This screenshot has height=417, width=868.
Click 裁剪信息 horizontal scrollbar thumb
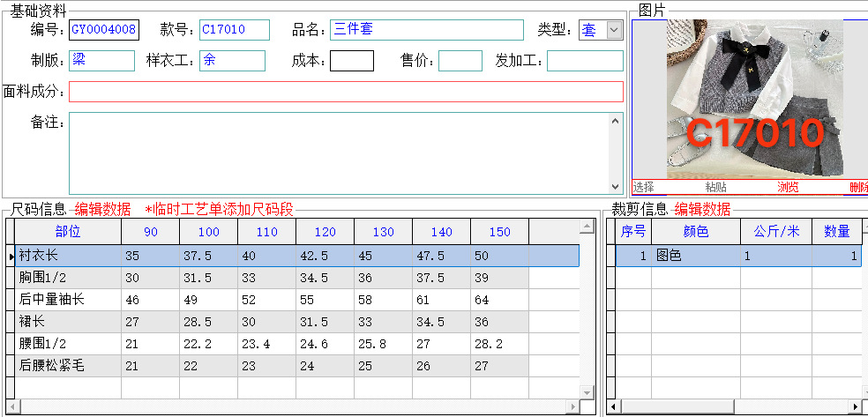(x=677, y=406)
